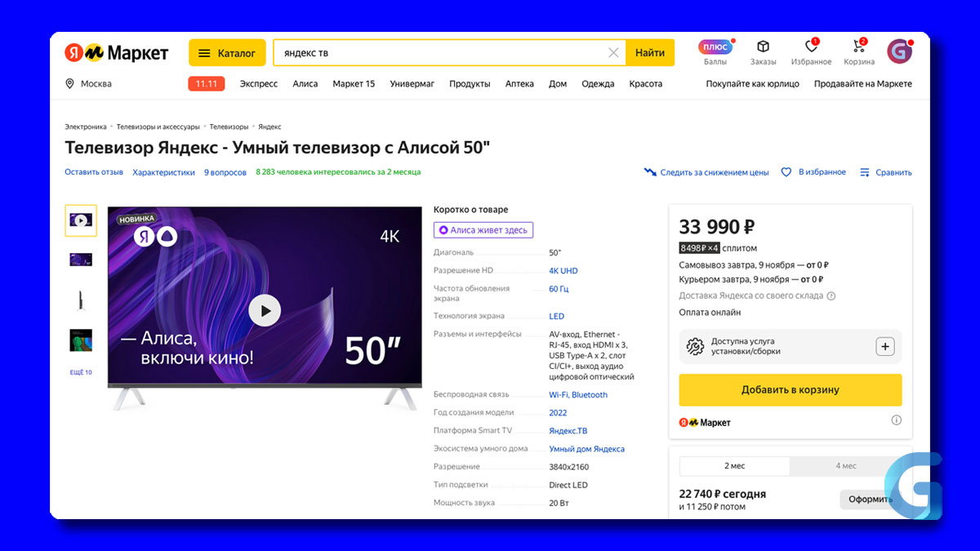Image resolution: width=980 pixels, height=551 pixels.
Task: Click 8498₽×4 сплитом offer
Action: pyautogui.click(x=718, y=248)
